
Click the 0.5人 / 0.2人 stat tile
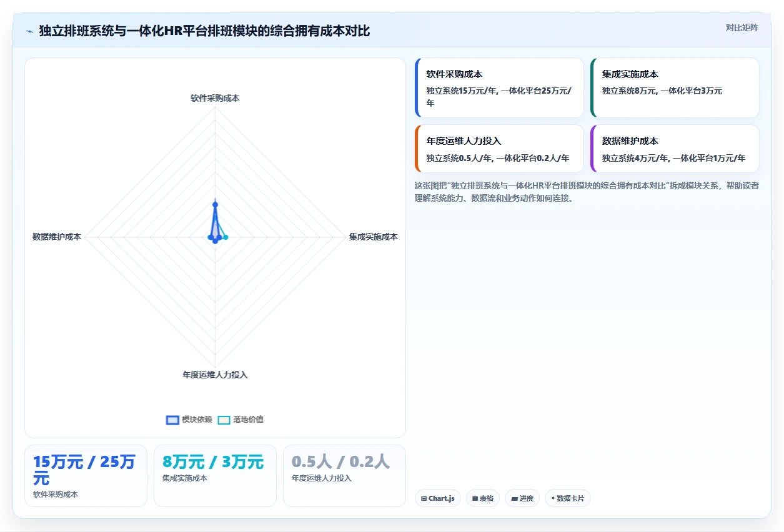click(x=344, y=476)
